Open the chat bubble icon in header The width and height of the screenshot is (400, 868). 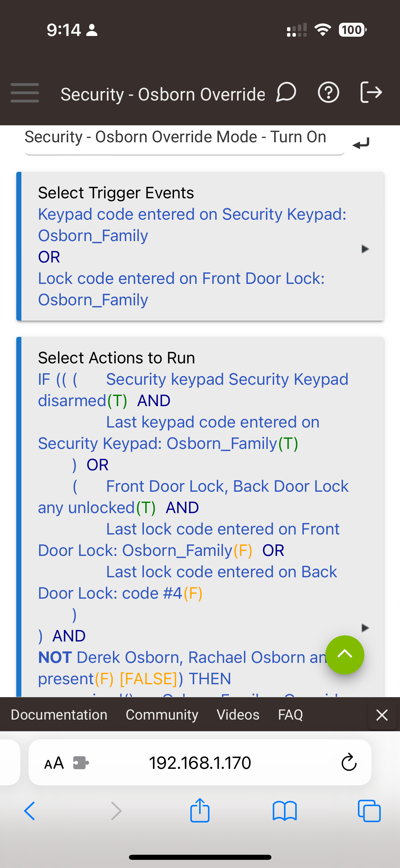point(286,92)
